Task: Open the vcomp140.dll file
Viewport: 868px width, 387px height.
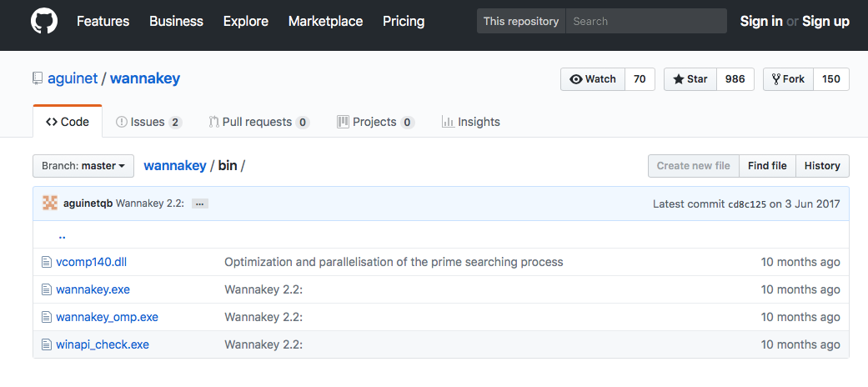Action: (92, 262)
